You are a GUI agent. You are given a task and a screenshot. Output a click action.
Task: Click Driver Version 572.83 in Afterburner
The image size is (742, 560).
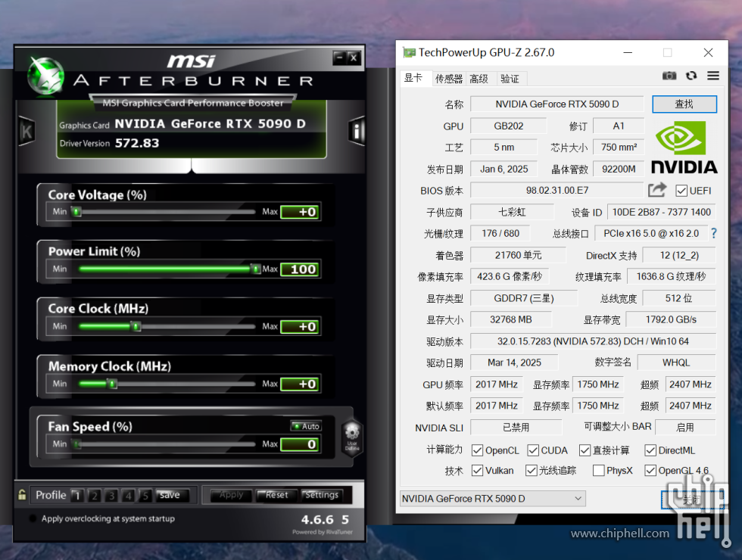click(109, 143)
